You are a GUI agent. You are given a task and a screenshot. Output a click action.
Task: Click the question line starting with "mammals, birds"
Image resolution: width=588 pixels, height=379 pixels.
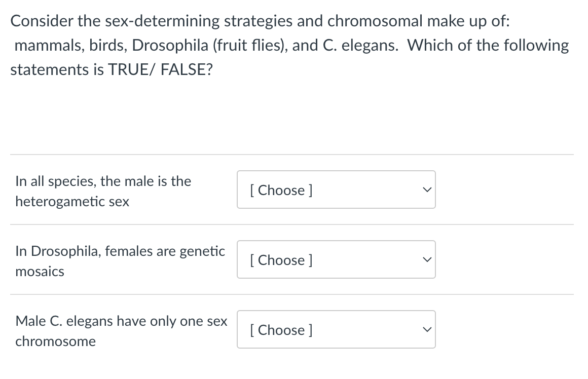(x=291, y=45)
